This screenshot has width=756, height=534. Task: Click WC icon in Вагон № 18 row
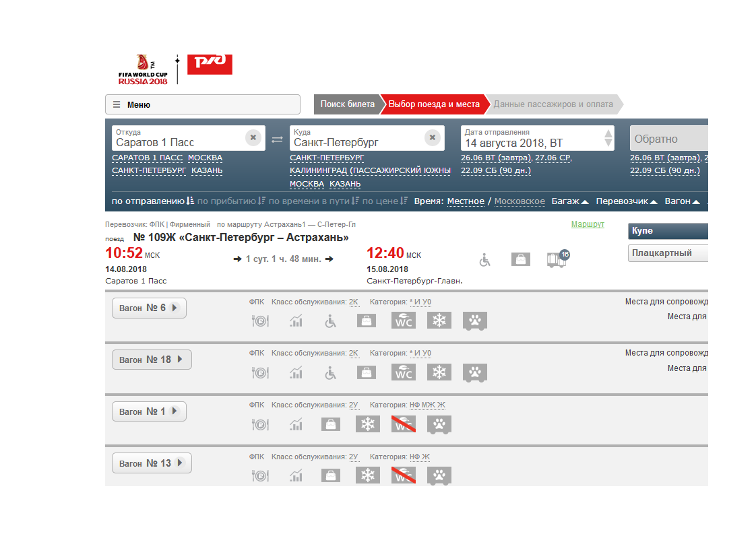404,372
